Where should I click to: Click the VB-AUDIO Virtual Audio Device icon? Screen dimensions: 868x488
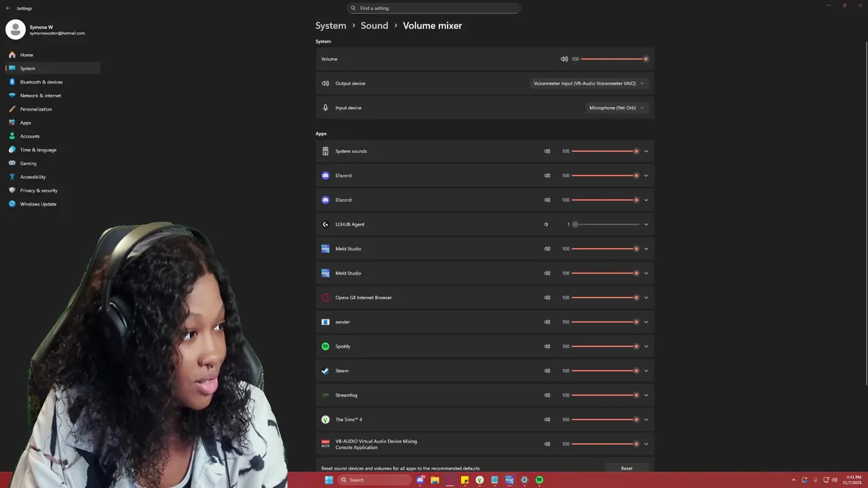(x=325, y=444)
